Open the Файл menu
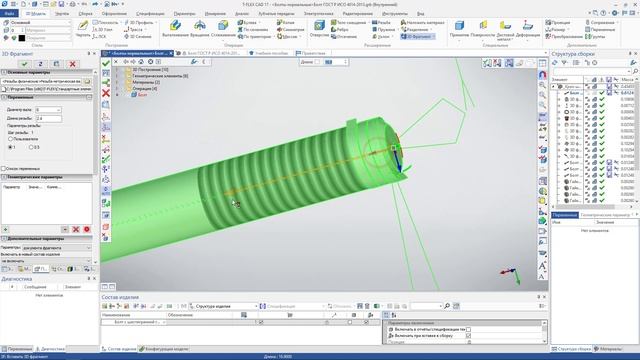The width and height of the screenshot is (640, 360). pos(9,13)
